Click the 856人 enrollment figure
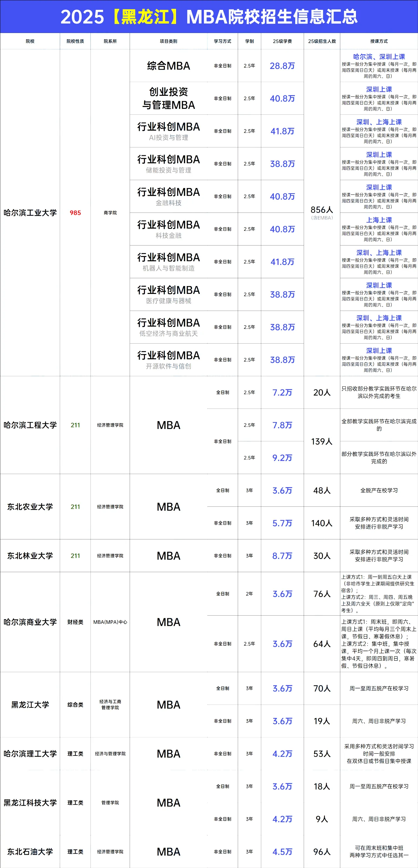The image size is (418, 868). 322,210
